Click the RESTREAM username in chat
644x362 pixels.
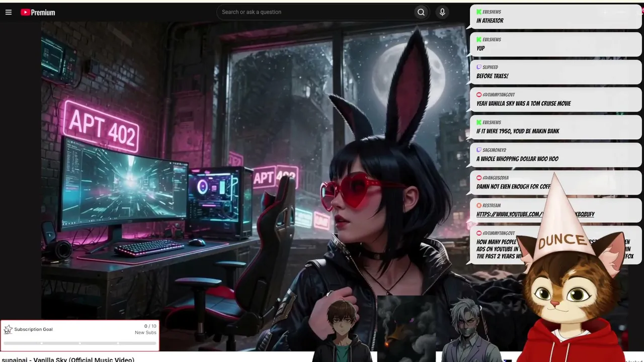pyautogui.click(x=492, y=206)
